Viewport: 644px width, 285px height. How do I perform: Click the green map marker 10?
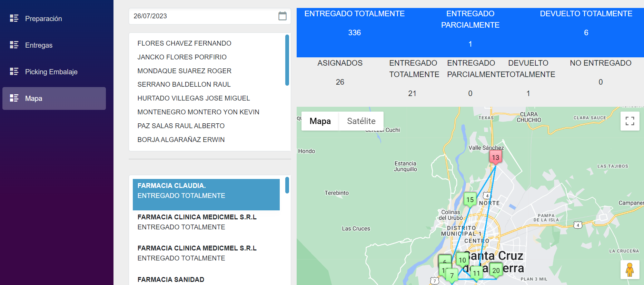click(462, 260)
